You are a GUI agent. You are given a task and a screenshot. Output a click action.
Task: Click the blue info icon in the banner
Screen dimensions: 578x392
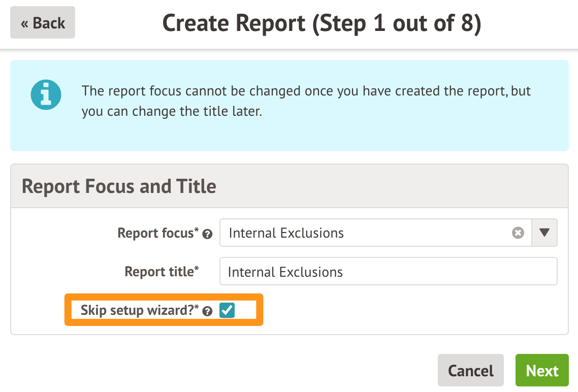(46, 94)
